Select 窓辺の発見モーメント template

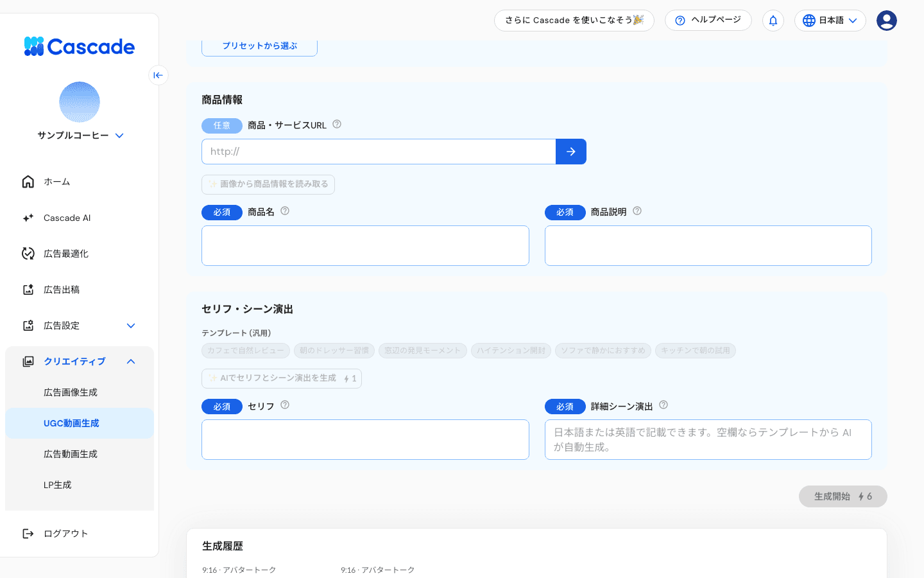coord(423,351)
